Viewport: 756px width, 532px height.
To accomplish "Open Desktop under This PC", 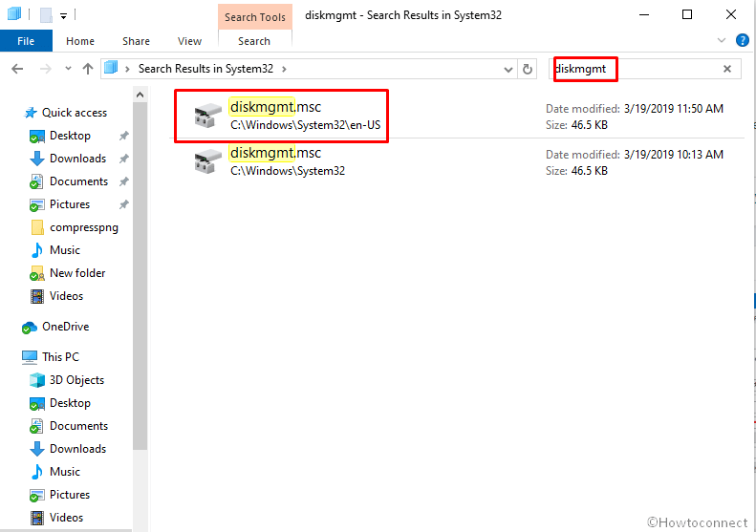I will [x=70, y=403].
